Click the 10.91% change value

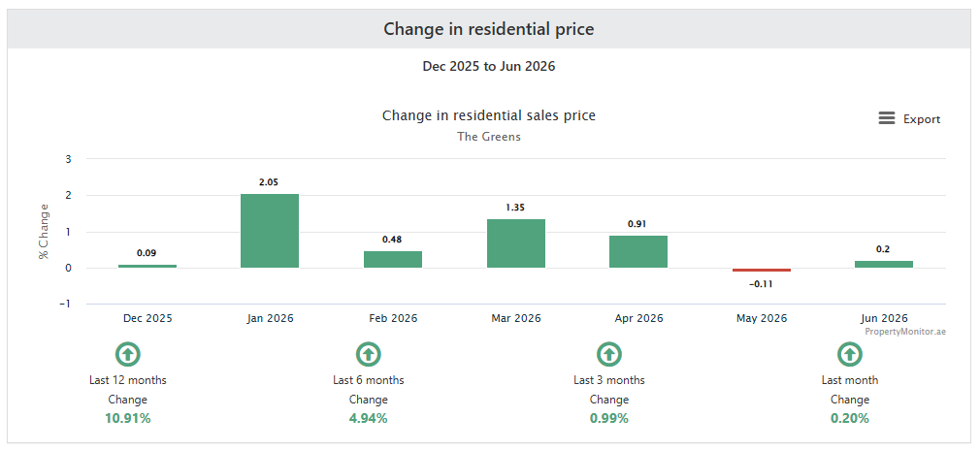coord(127,419)
